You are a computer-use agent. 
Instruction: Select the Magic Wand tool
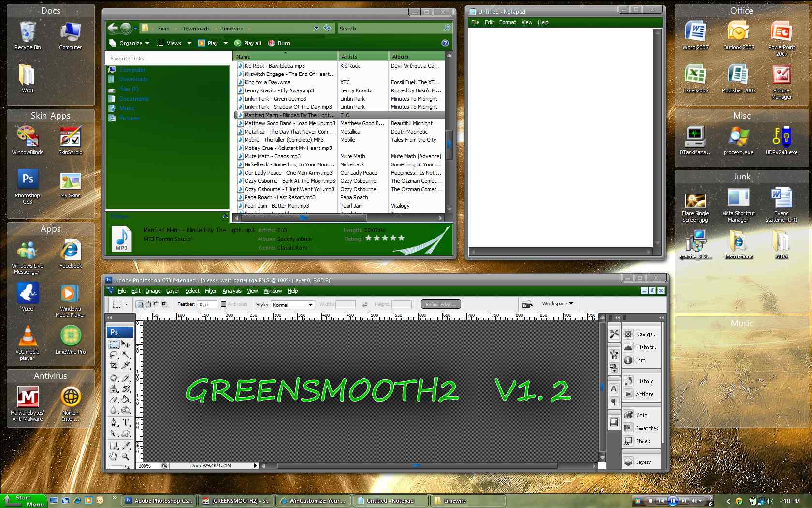pyautogui.click(x=126, y=355)
